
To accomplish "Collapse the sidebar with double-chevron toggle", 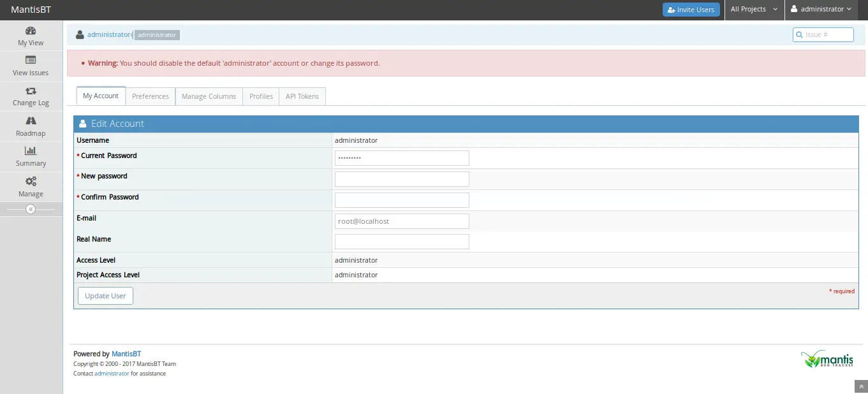I will [x=31, y=209].
